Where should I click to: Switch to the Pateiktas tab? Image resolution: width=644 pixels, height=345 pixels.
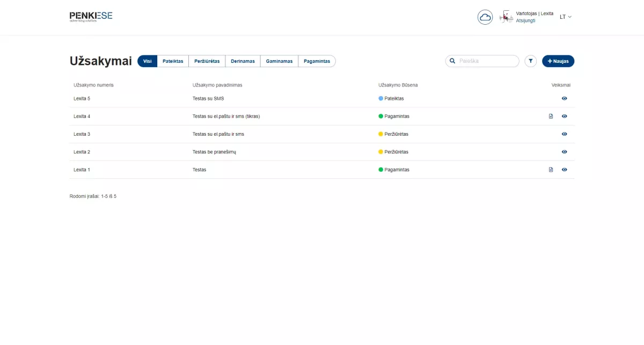(x=173, y=61)
